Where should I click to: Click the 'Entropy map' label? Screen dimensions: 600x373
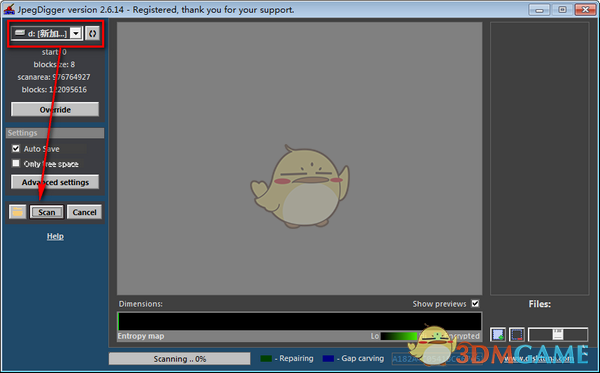click(141, 336)
